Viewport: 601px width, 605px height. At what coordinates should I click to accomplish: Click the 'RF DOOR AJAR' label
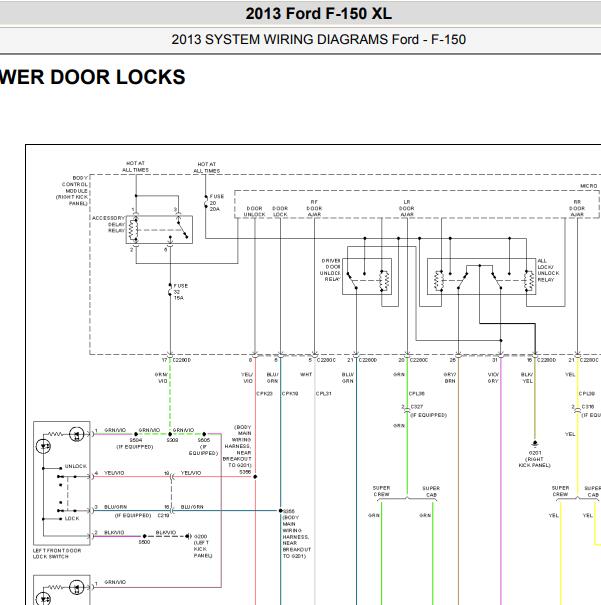(314, 208)
